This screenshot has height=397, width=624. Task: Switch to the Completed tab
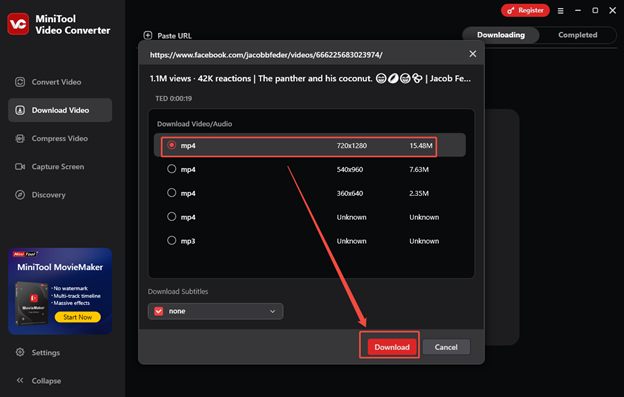[x=577, y=35]
